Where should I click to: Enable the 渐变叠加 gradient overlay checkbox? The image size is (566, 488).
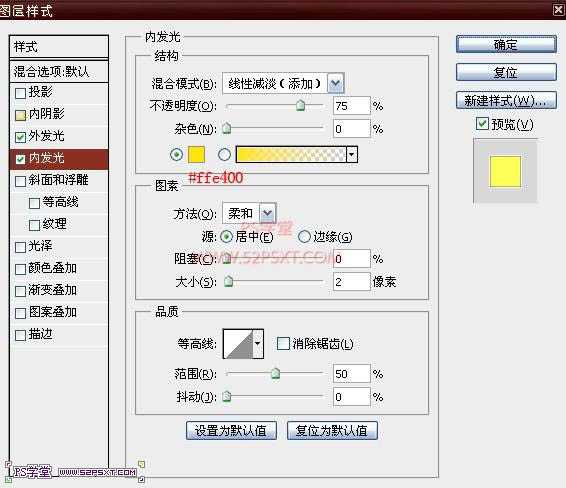coord(20,291)
